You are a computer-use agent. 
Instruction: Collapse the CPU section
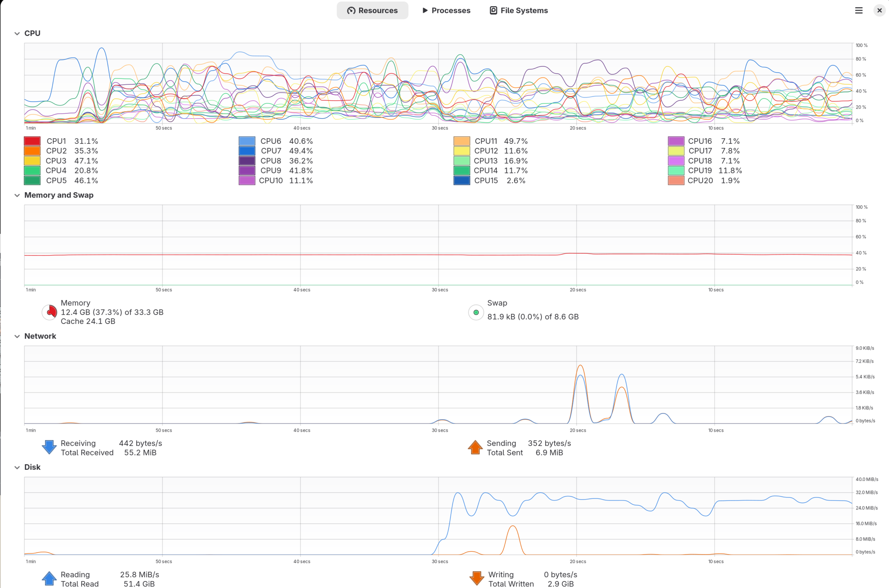pos(17,33)
